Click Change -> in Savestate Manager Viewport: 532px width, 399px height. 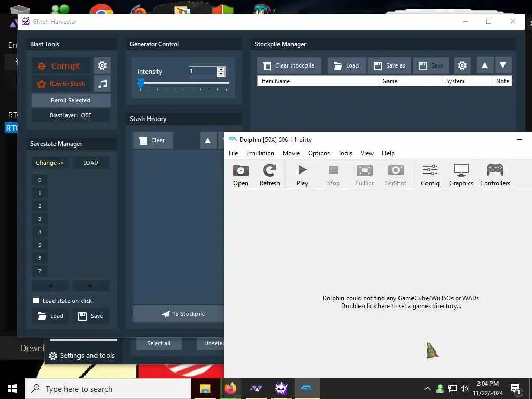coord(50,163)
